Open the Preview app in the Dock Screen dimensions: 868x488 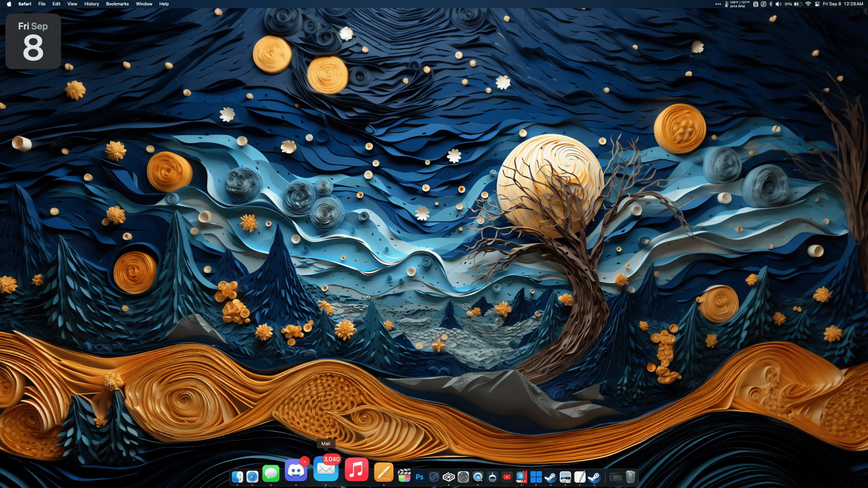pyautogui.click(x=565, y=477)
